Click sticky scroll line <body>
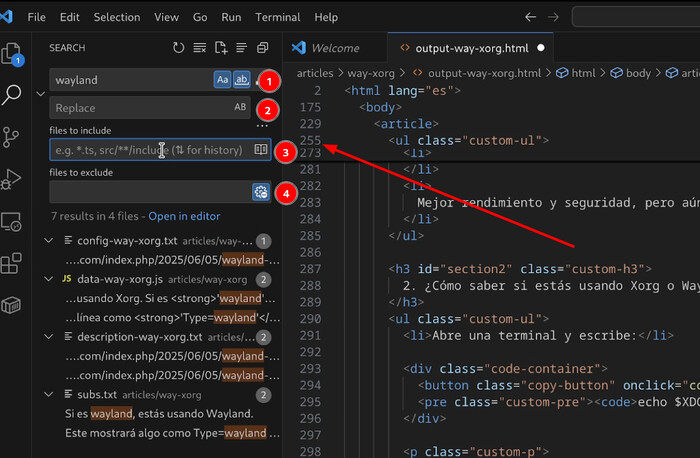Image resolution: width=700 pixels, height=458 pixels. [380, 107]
